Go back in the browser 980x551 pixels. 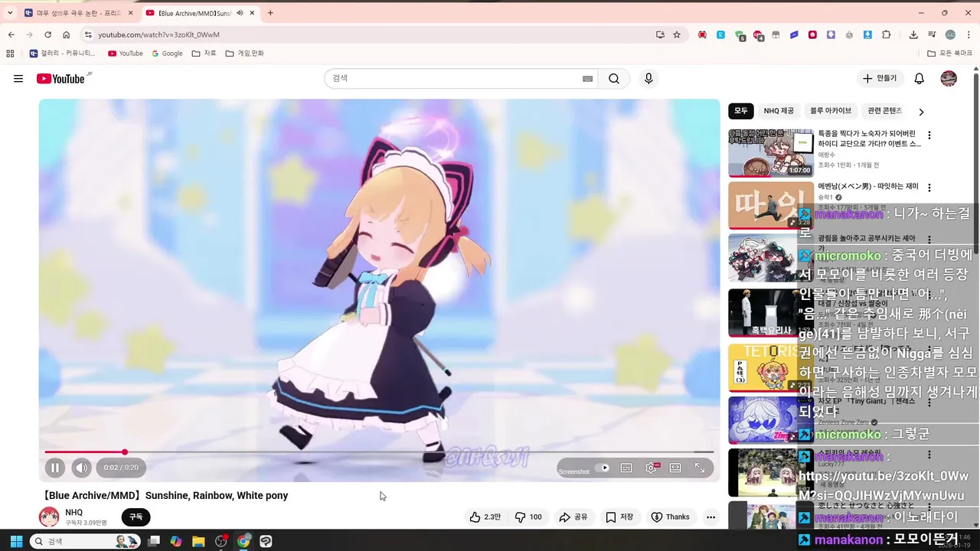11,34
